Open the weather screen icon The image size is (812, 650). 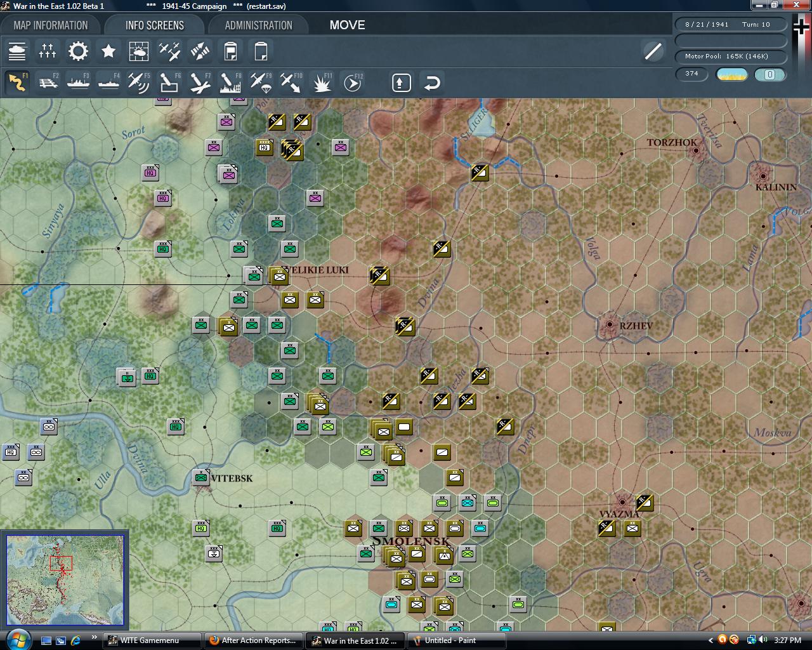click(139, 51)
